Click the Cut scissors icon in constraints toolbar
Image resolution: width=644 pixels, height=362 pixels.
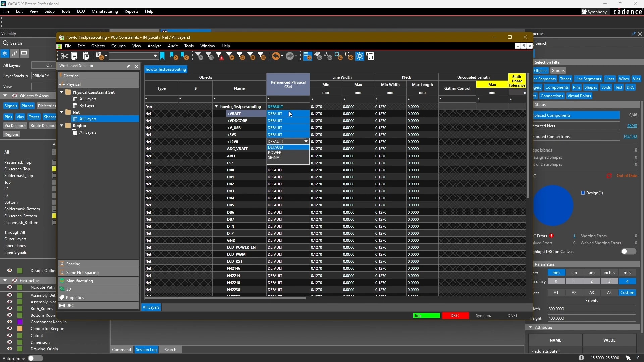point(64,56)
